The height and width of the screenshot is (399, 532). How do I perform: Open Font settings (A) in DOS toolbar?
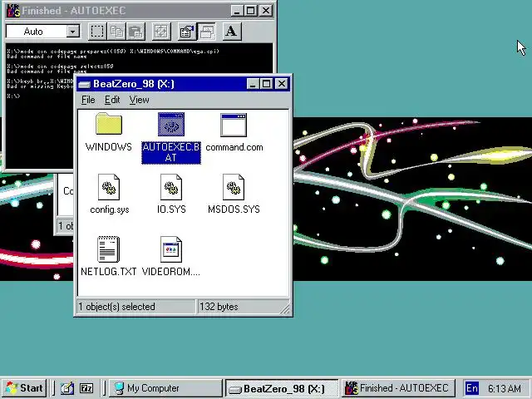pyautogui.click(x=232, y=32)
